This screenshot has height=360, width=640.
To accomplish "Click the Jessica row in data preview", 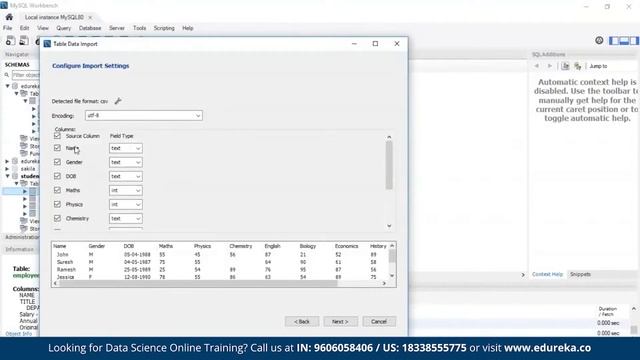I will (220, 277).
